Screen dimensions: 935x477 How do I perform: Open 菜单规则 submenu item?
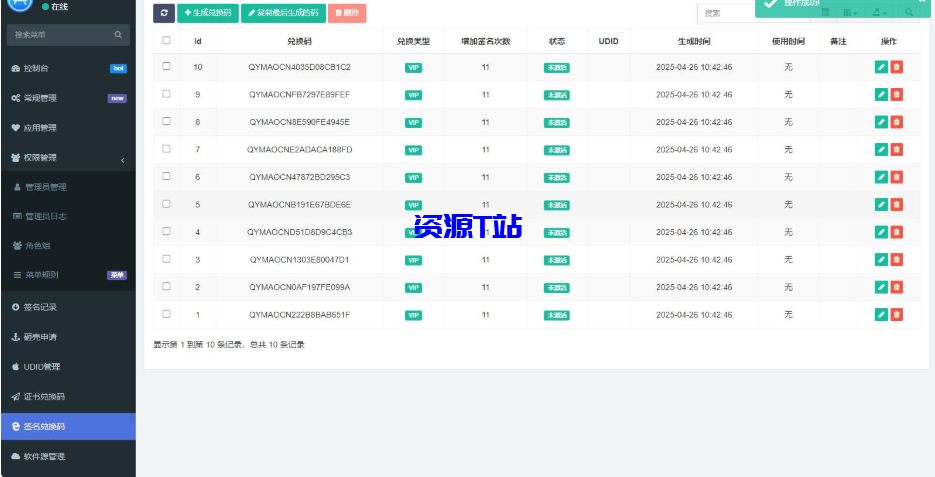click(68, 275)
